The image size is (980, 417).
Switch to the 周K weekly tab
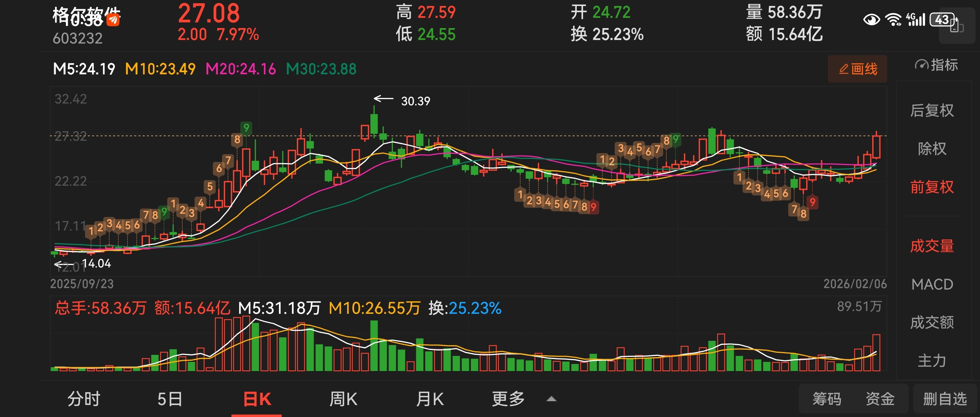[343, 399]
